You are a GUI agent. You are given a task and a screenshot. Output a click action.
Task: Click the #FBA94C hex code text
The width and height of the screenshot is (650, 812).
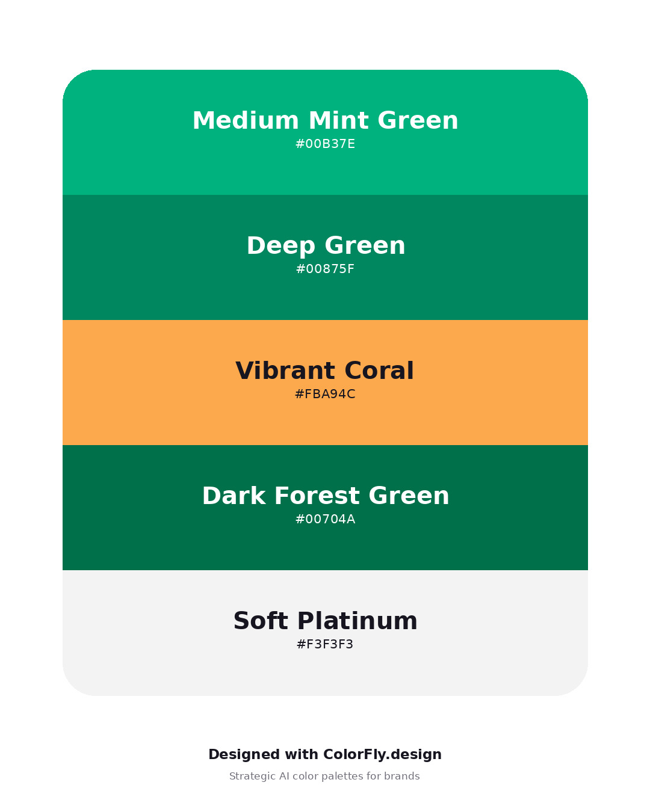[325, 394]
